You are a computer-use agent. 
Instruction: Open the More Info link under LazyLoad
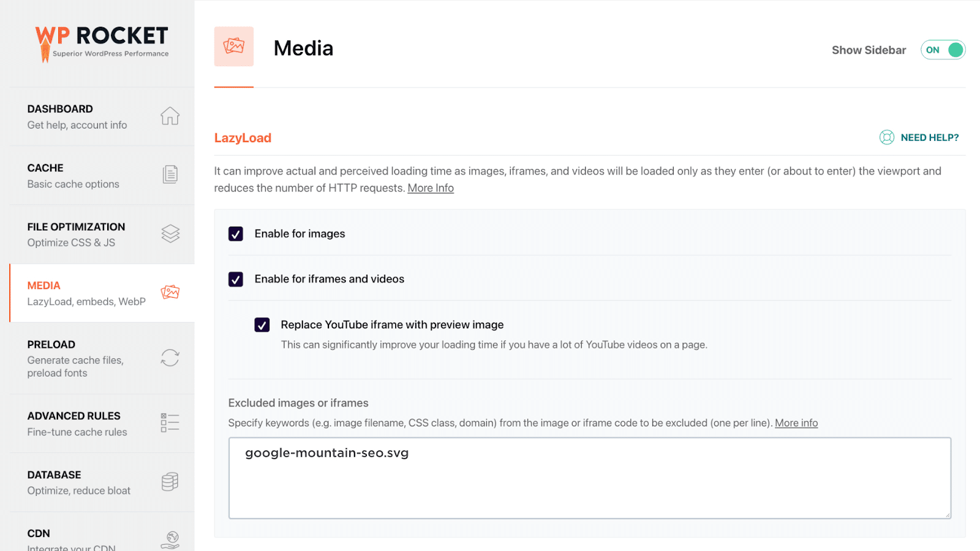click(431, 188)
